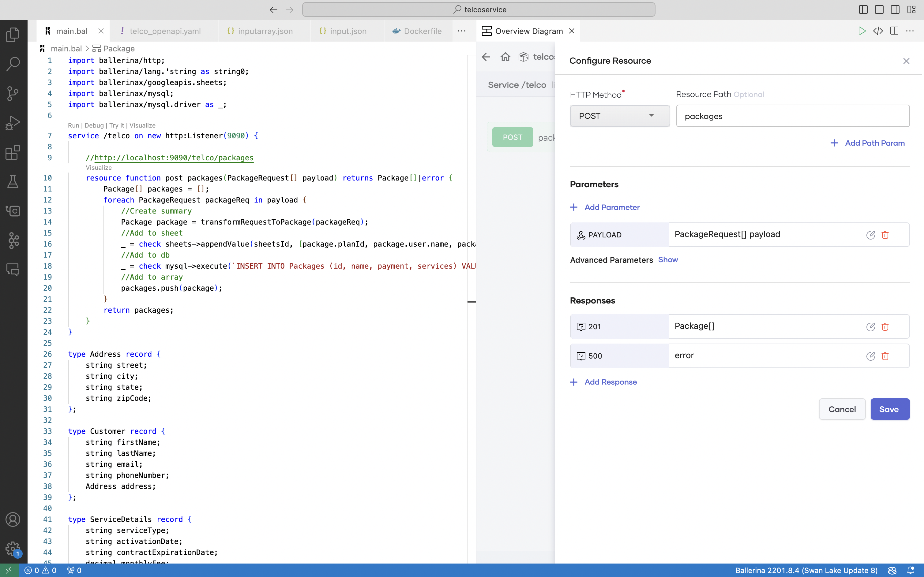Open the Testing flask icon
Screen dimensions: 924x577
(x=13, y=182)
